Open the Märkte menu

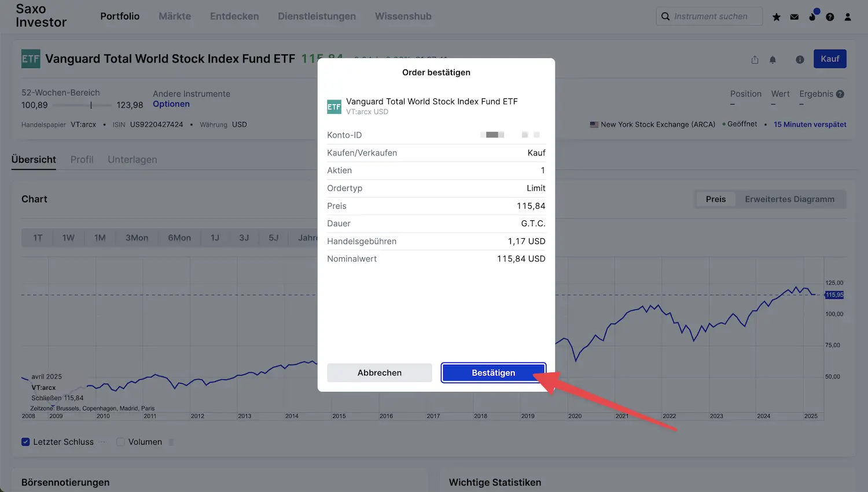point(175,16)
